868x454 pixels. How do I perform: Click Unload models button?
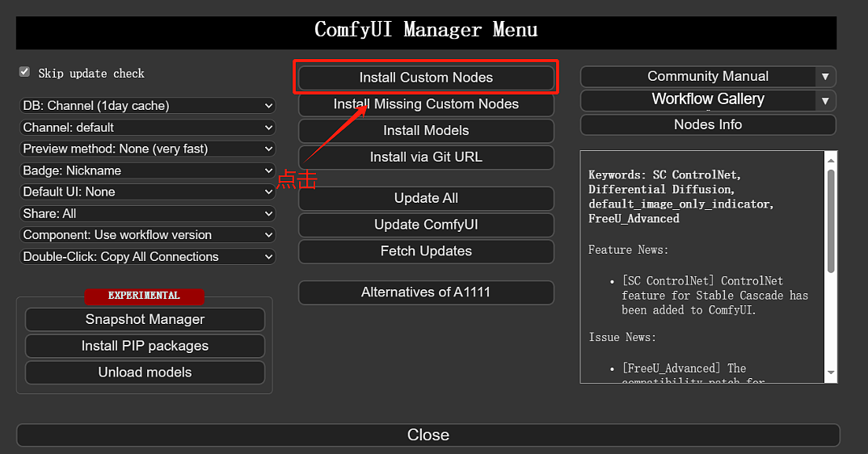click(x=145, y=372)
